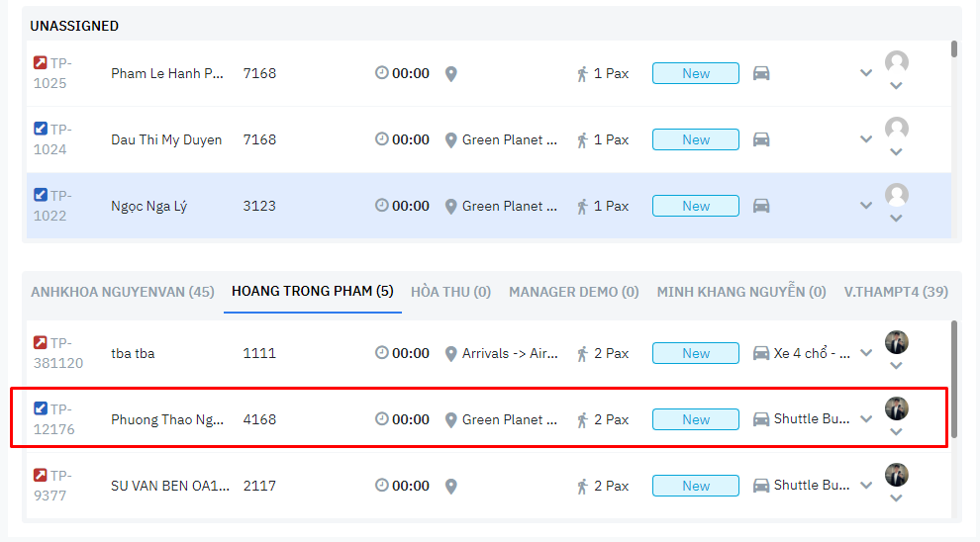Image resolution: width=980 pixels, height=542 pixels.
Task: Click the red arrow icon beside TP-1025
Action: click(41, 62)
